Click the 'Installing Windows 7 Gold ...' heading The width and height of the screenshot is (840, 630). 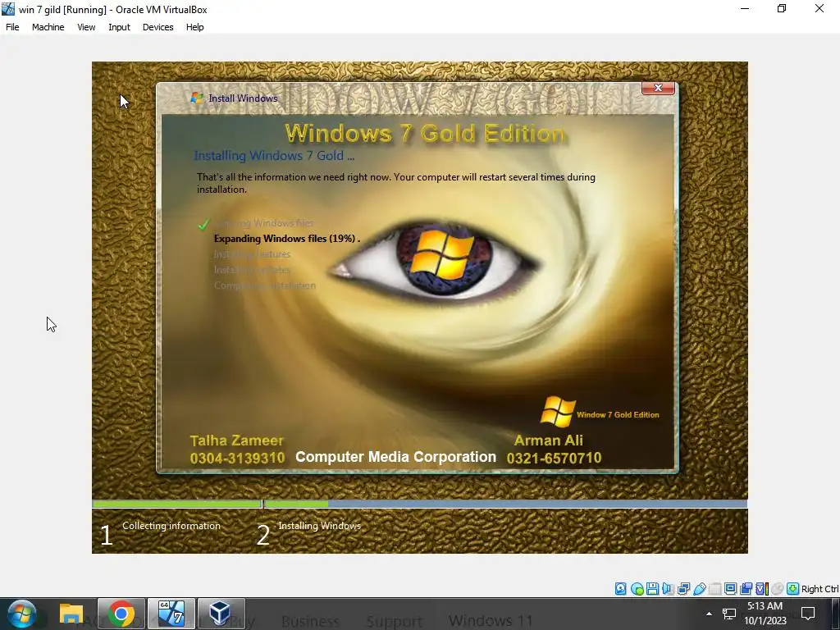pos(274,155)
